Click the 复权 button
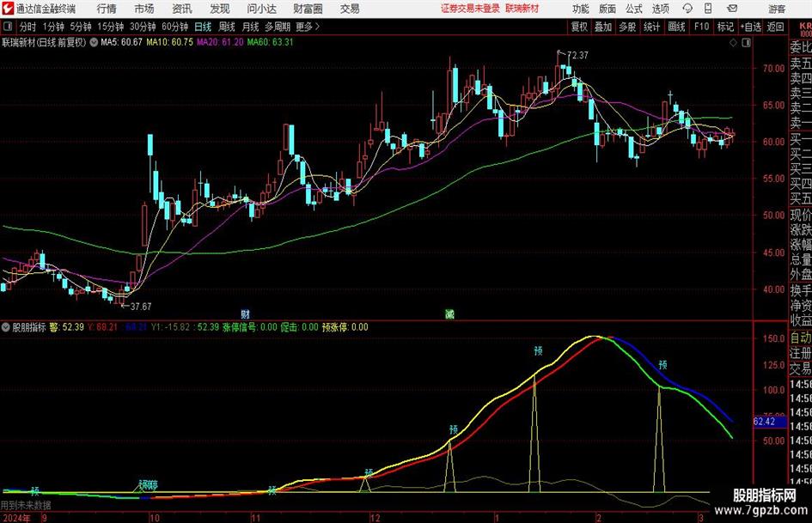This screenshot has height=523, width=812. (x=579, y=27)
